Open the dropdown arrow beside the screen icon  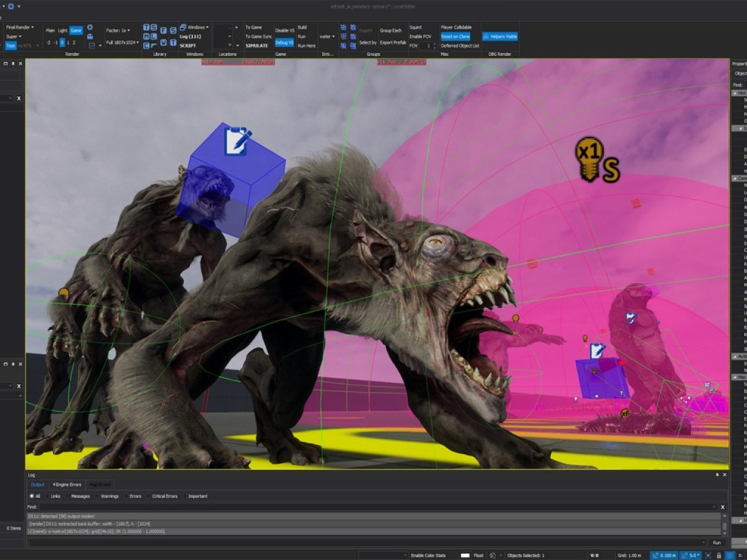click(100, 45)
